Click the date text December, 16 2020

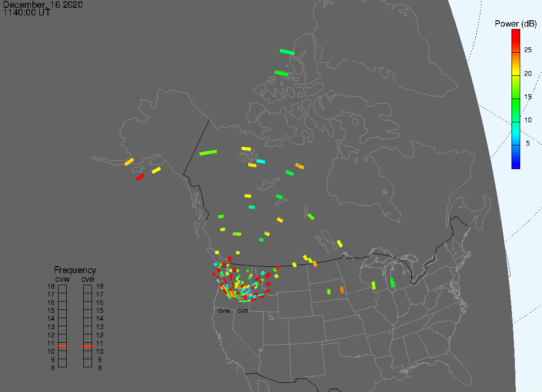pyautogui.click(x=43, y=4)
